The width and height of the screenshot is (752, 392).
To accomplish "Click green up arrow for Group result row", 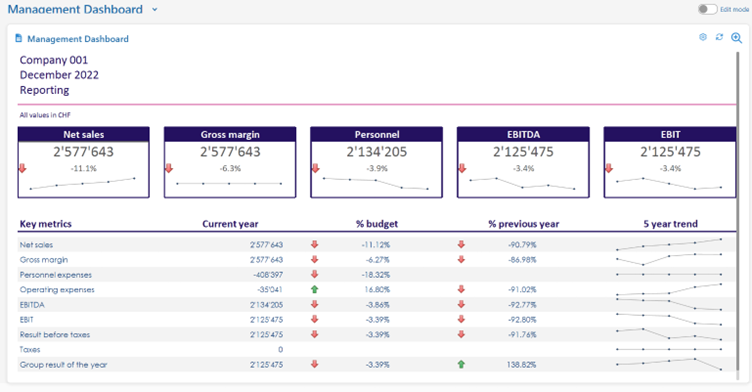I will click(x=461, y=364).
